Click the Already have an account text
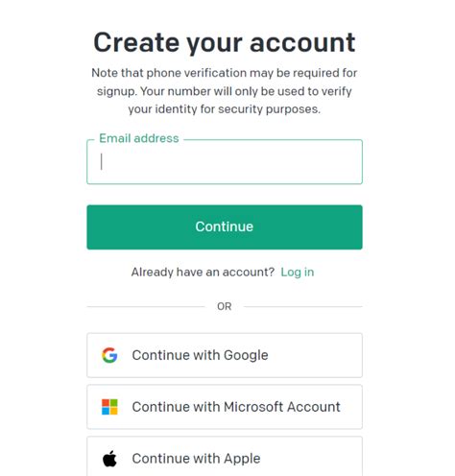This screenshot has height=476, width=455. pyautogui.click(x=203, y=273)
